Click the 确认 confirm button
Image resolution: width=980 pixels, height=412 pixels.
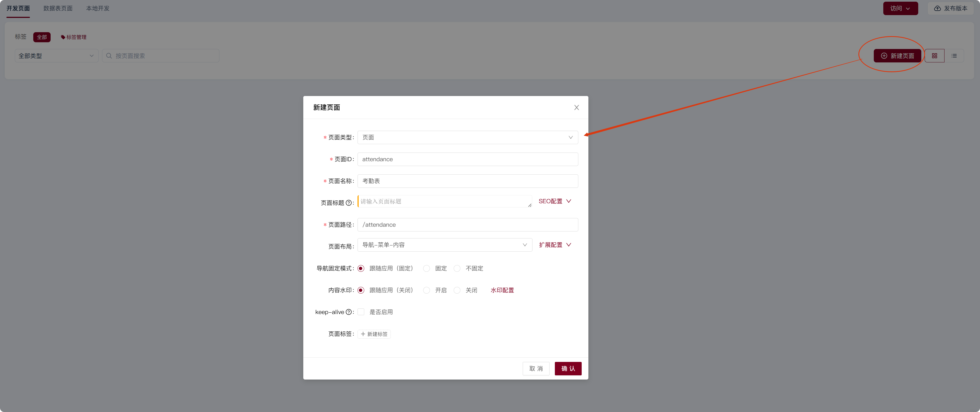pos(568,368)
